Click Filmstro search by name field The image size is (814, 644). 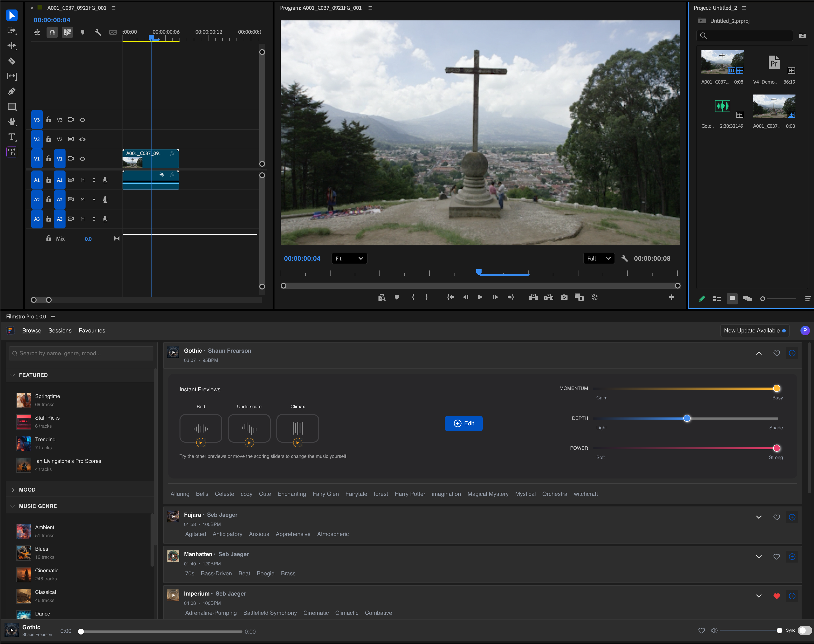click(x=81, y=353)
